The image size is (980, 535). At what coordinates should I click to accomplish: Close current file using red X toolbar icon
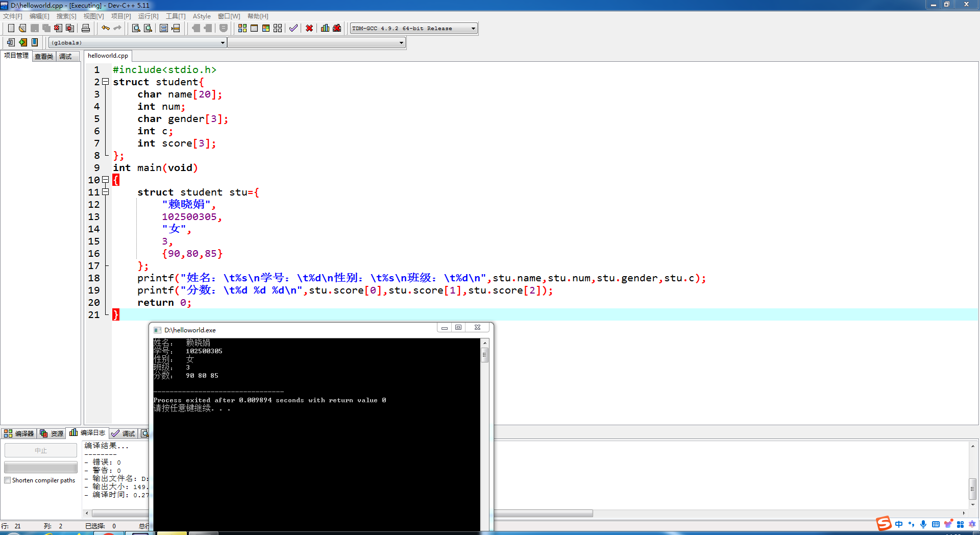[58, 28]
